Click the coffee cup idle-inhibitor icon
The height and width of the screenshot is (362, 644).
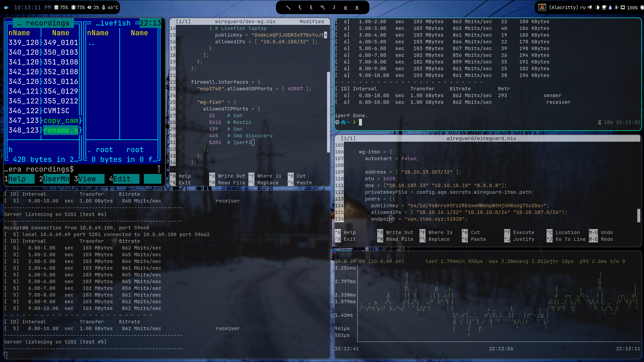604,7
